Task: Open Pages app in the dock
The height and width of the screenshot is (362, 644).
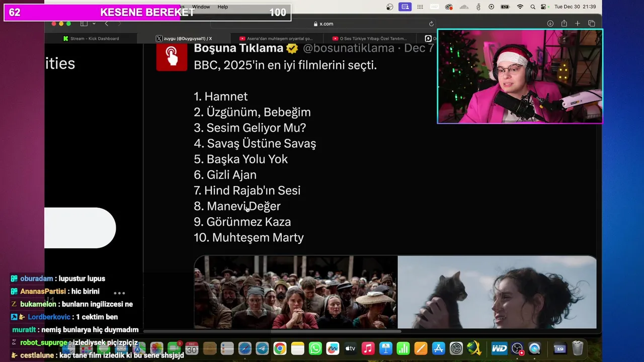Action: pyautogui.click(x=421, y=348)
